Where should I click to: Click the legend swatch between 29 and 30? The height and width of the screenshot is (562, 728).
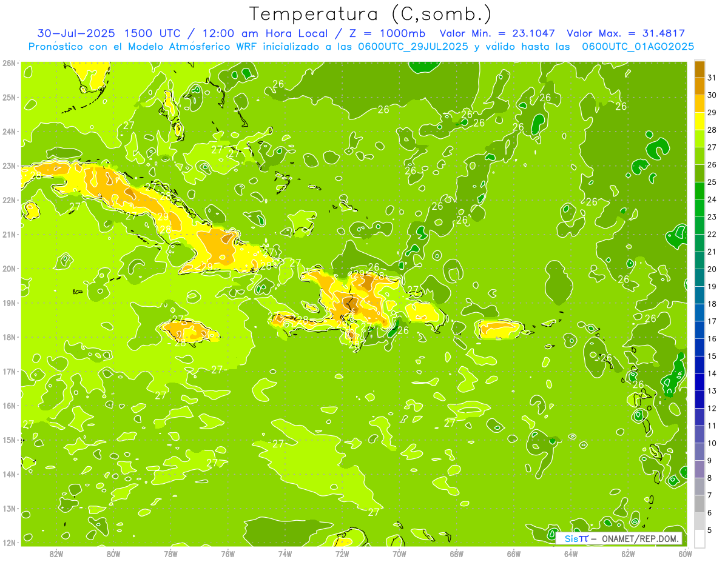pyautogui.click(x=699, y=104)
